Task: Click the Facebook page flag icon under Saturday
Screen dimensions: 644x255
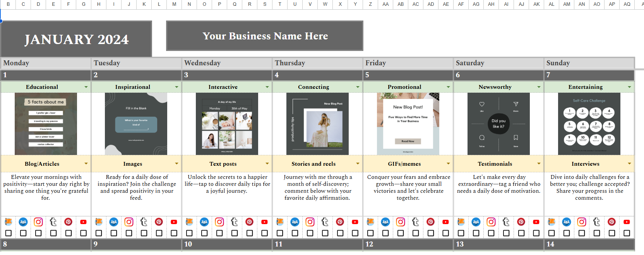Action: point(461,222)
